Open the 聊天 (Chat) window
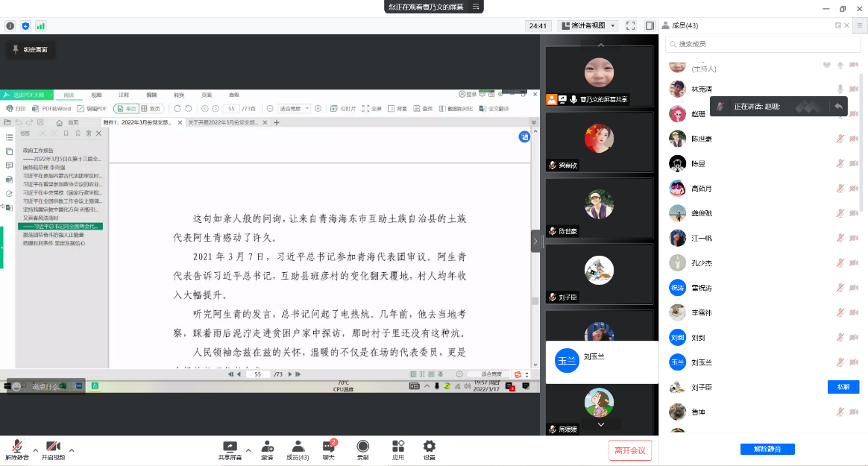This screenshot has height=466, width=868. [328, 449]
